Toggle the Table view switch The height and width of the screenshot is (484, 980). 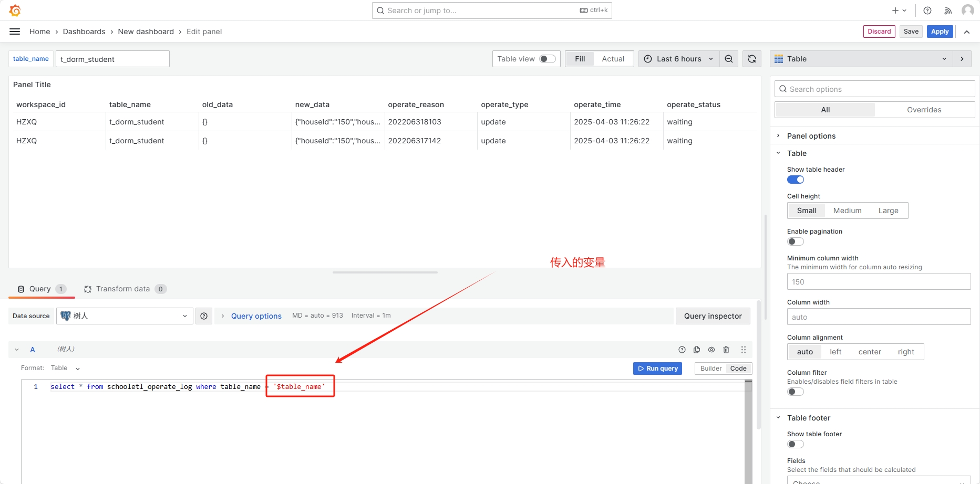(x=547, y=59)
